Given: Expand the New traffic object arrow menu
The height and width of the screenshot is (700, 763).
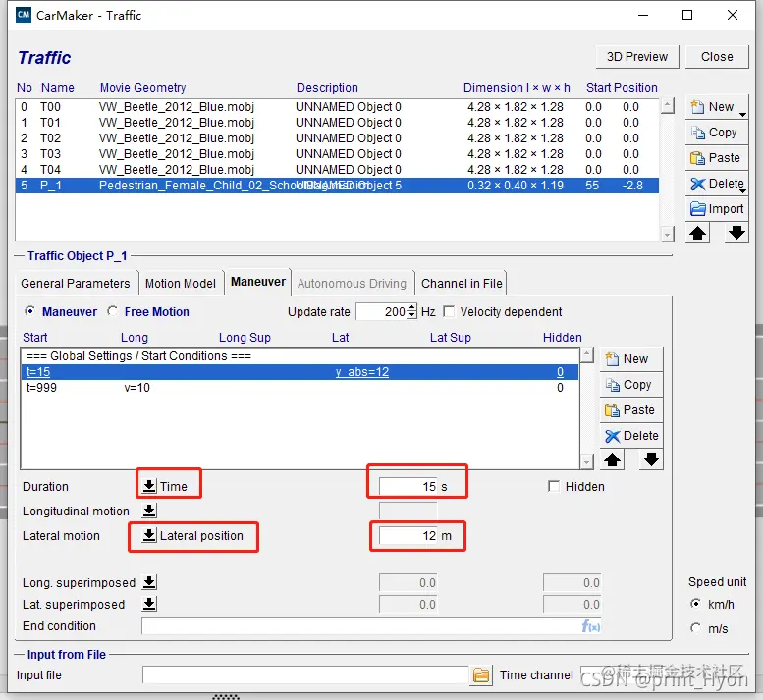Looking at the screenshot, I should coord(742,115).
